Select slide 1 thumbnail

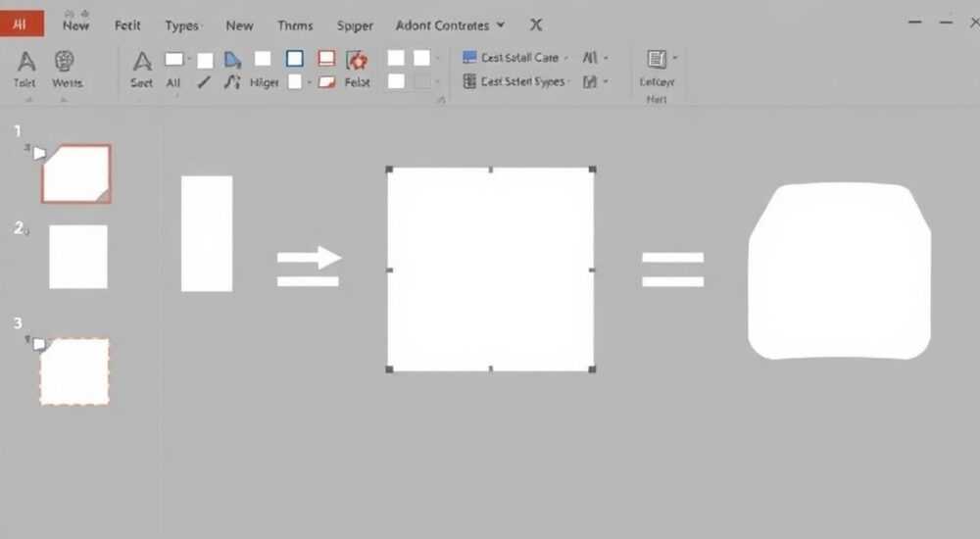point(76,173)
